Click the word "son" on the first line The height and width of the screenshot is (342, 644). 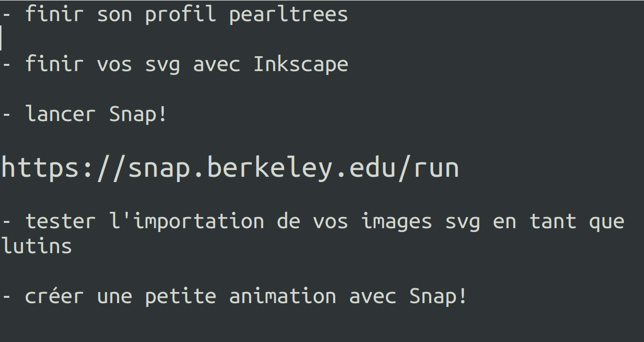point(114,14)
